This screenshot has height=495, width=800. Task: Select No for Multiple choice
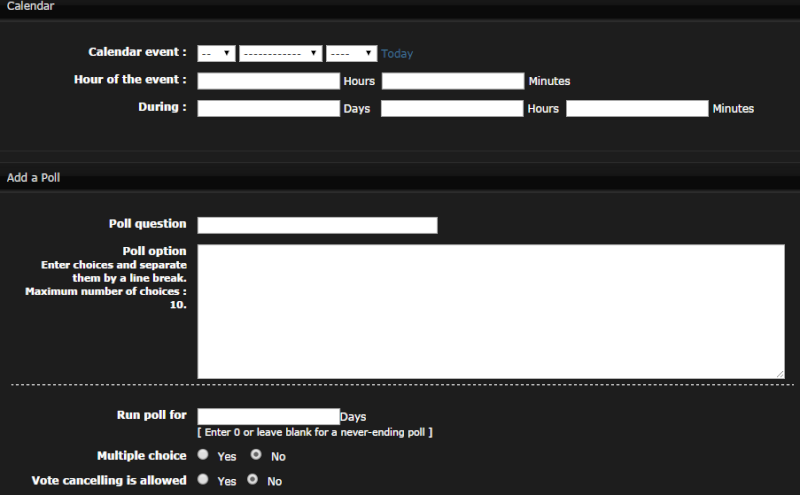pos(256,454)
